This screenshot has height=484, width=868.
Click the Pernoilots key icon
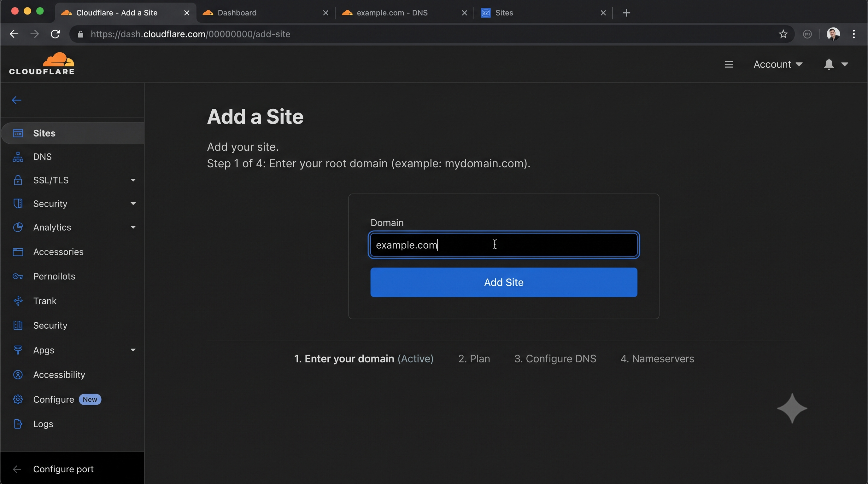click(18, 276)
